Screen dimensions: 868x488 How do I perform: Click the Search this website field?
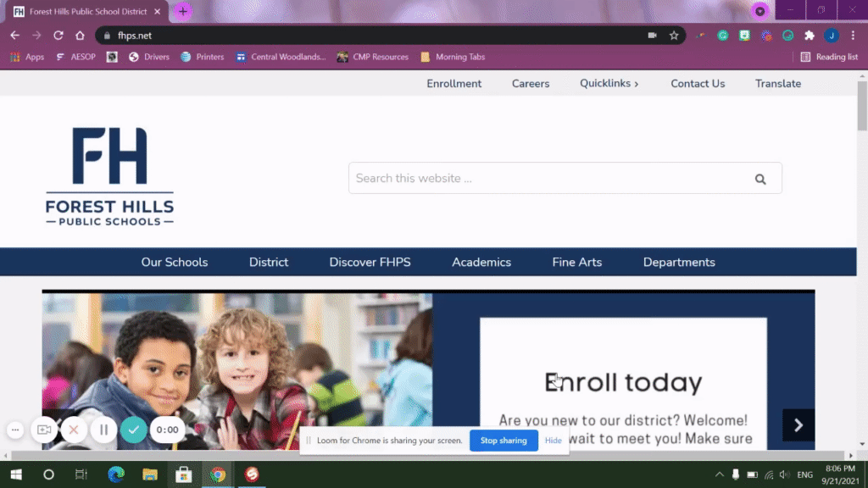(565, 178)
